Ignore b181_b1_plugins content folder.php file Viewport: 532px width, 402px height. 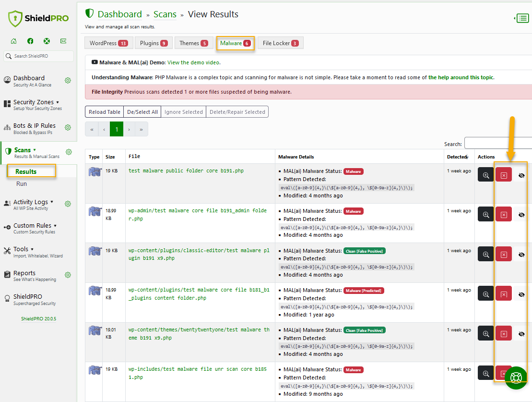coord(521,294)
